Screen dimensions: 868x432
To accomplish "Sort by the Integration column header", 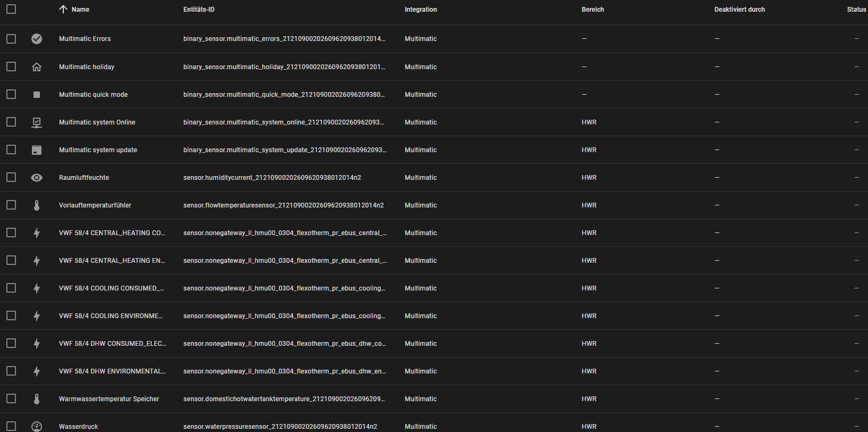I will pos(421,10).
